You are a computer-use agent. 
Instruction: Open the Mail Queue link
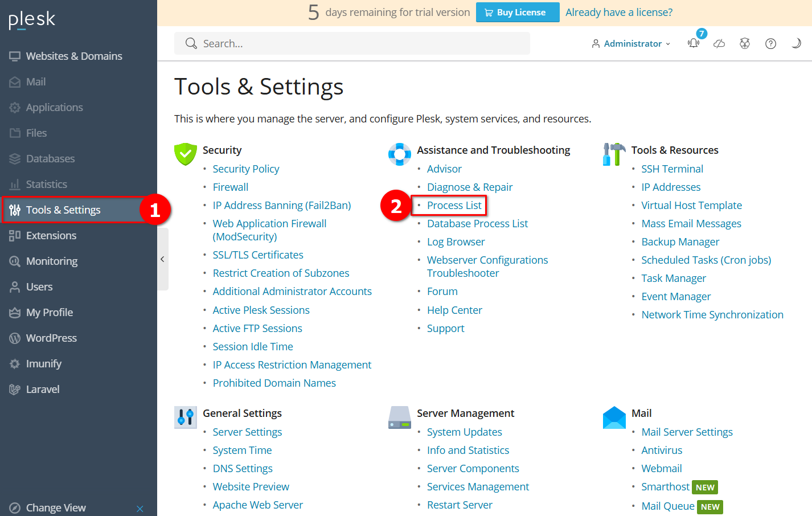coord(668,506)
